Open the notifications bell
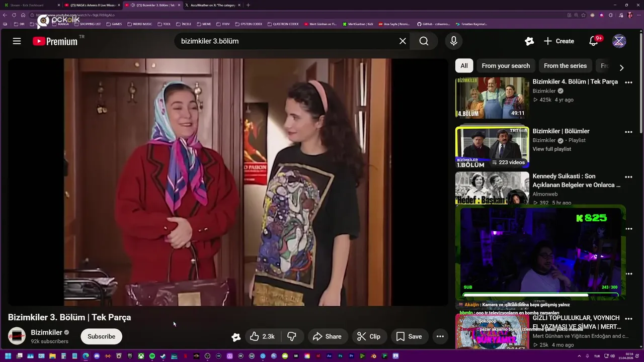Image resolution: width=644 pixels, height=362 pixels. [594, 41]
